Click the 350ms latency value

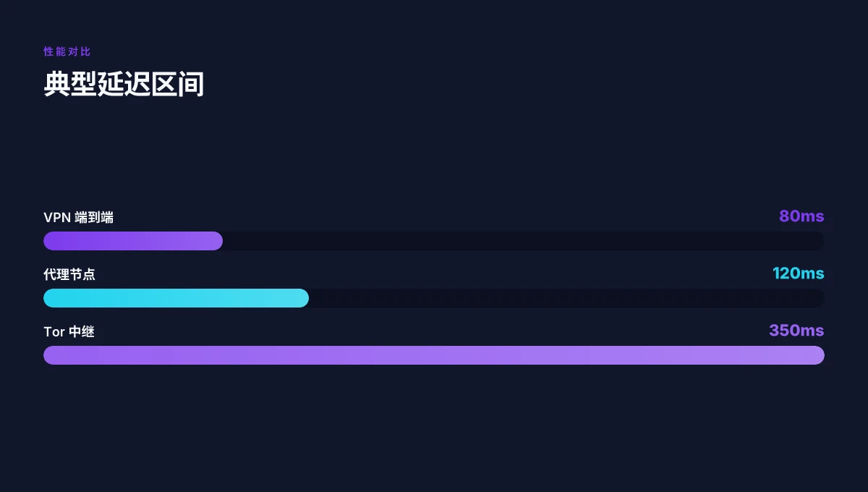point(796,331)
